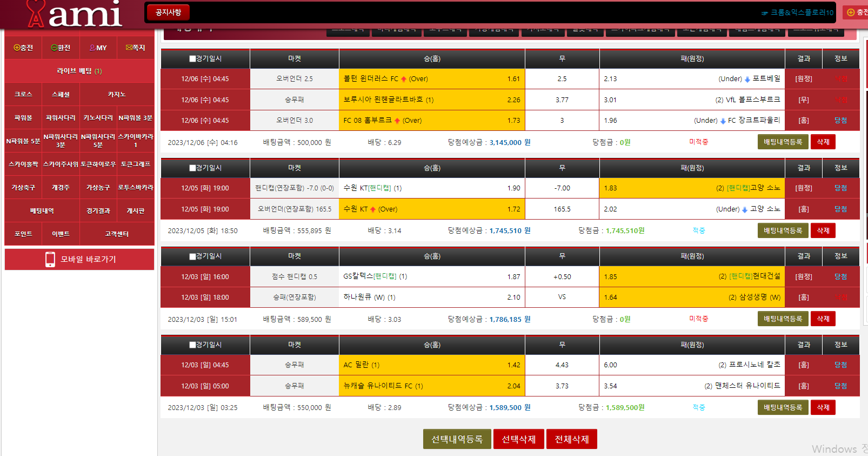This screenshot has width=868, height=456.
Task: Open the 이벤트 page
Action: coord(61,234)
